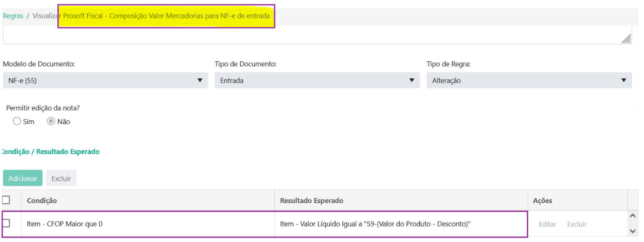Tick the select-all checkbox in table header

[6, 200]
